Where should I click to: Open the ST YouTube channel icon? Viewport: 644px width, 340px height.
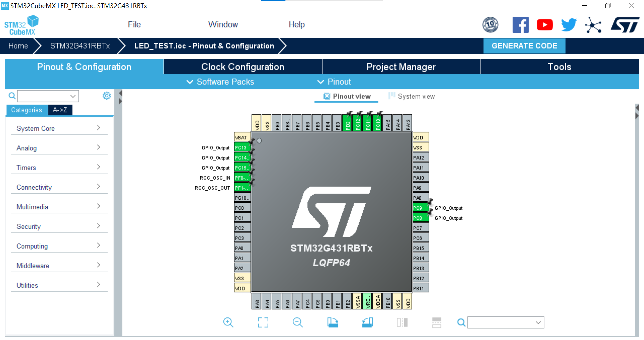click(545, 25)
